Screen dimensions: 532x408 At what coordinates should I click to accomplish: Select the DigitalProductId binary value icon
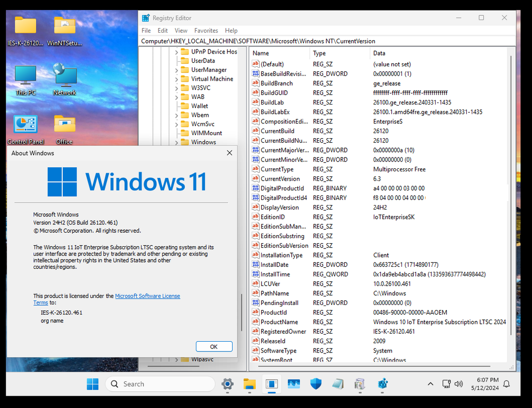click(x=256, y=188)
